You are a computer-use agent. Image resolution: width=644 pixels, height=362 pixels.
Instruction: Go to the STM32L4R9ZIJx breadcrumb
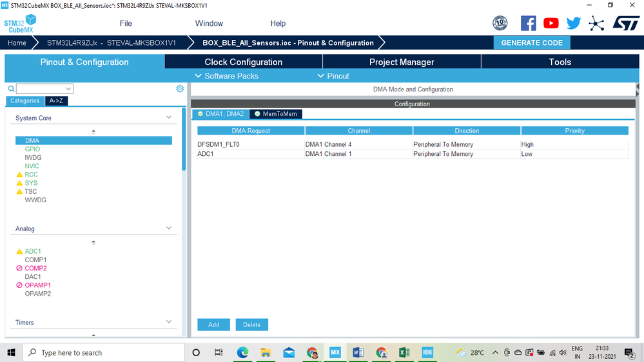[112, 43]
